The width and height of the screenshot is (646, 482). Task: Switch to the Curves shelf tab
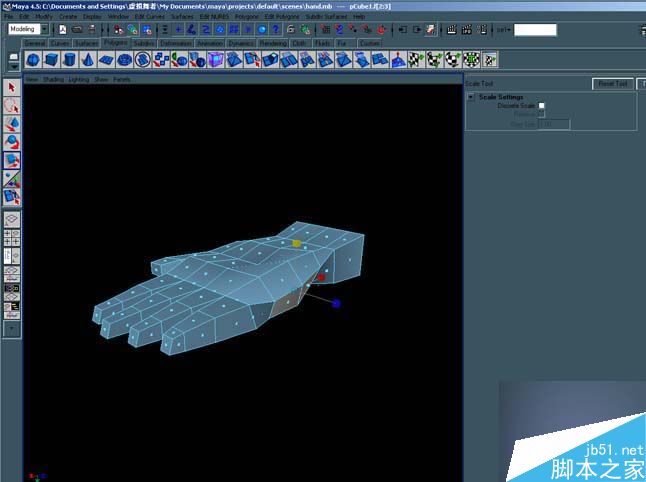(60, 43)
